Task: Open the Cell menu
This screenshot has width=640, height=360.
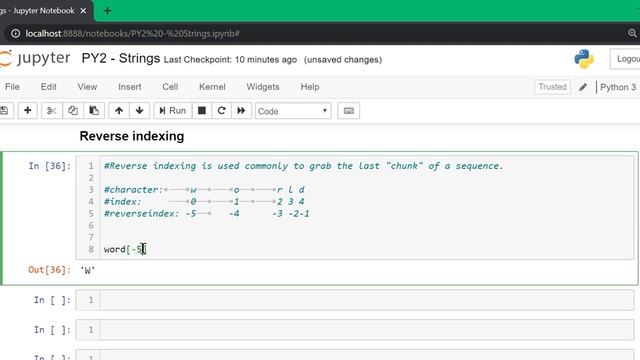Action: pos(170,87)
